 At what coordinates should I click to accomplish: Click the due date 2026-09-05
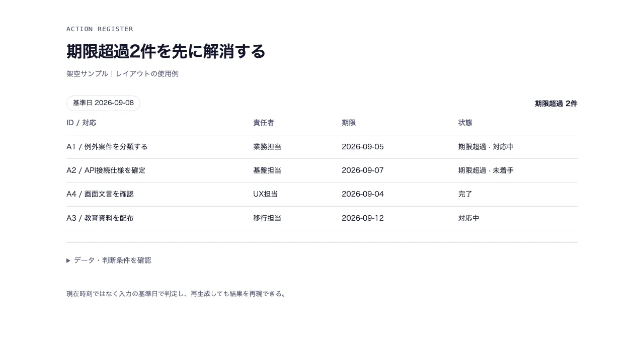tap(363, 147)
